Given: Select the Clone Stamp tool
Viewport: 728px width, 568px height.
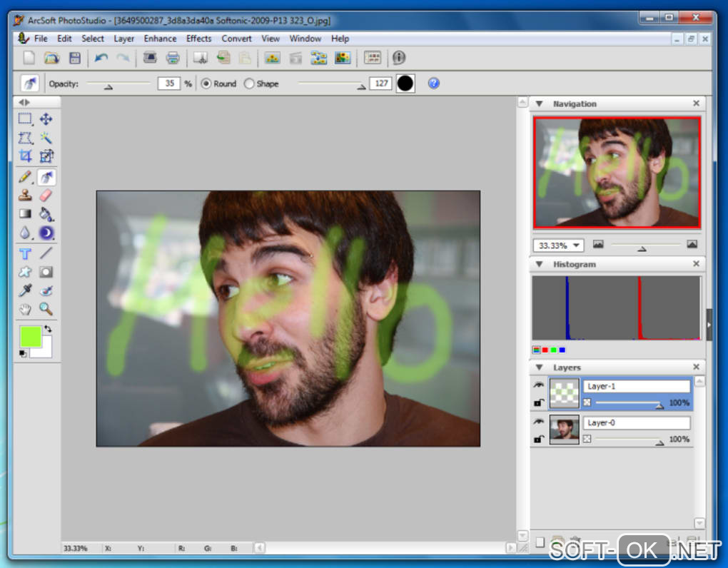Looking at the screenshot, I should pyautogui.click(x=26, y=195).
